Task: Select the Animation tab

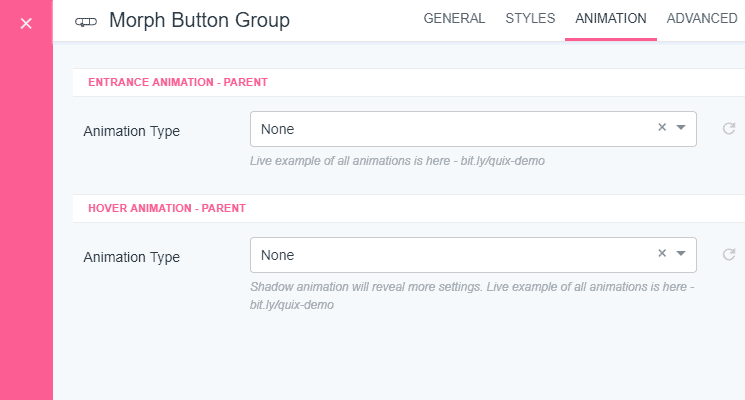Action: pos(610,19)
